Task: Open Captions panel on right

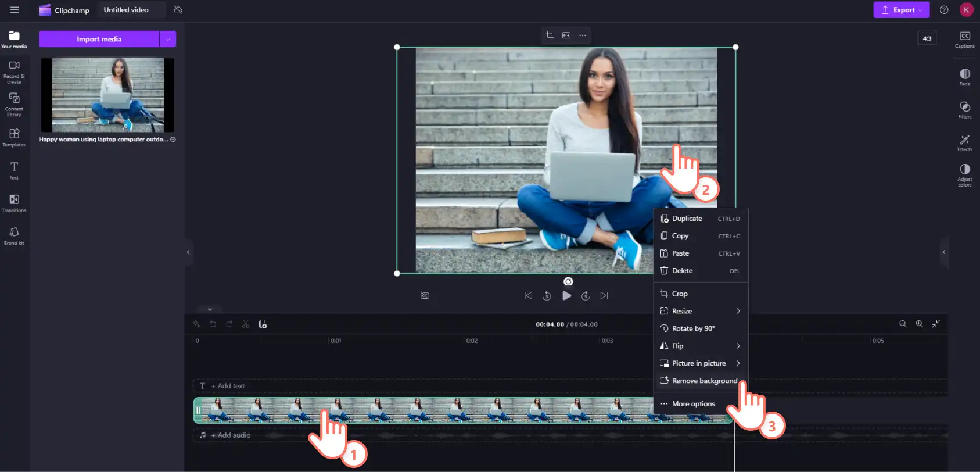Action: pyautogui.click(x=964, y=40)
